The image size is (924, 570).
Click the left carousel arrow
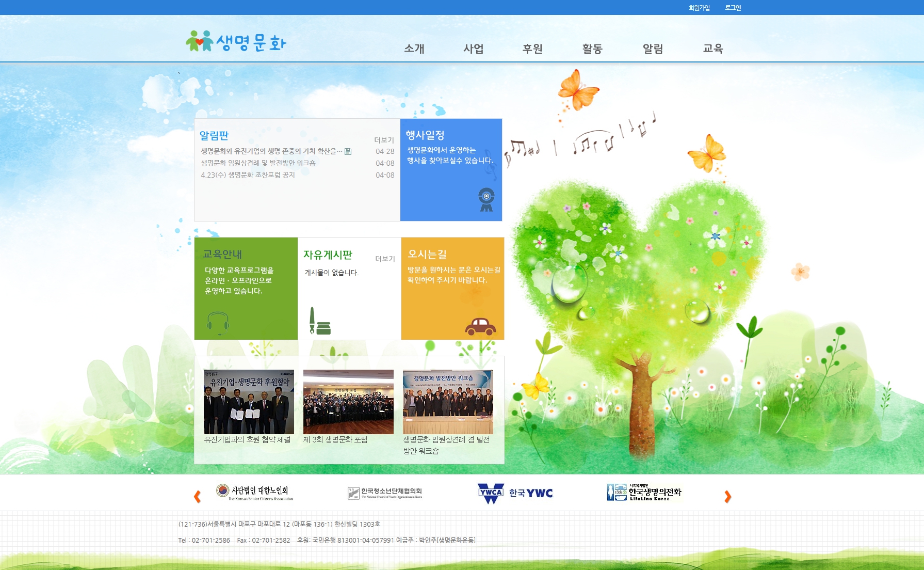tap(197, 497)
